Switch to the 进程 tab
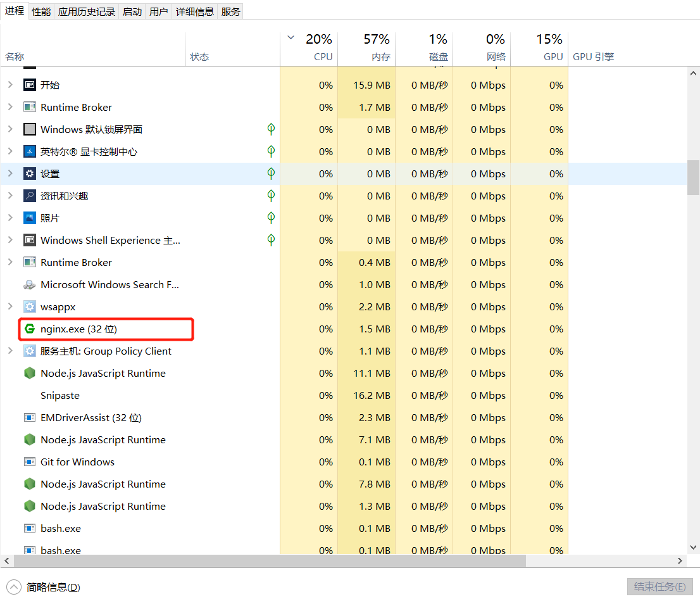 pos(15,11)
